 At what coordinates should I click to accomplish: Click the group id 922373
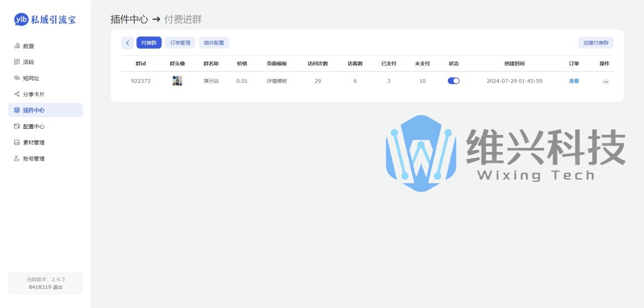click(x=140, y=81)
